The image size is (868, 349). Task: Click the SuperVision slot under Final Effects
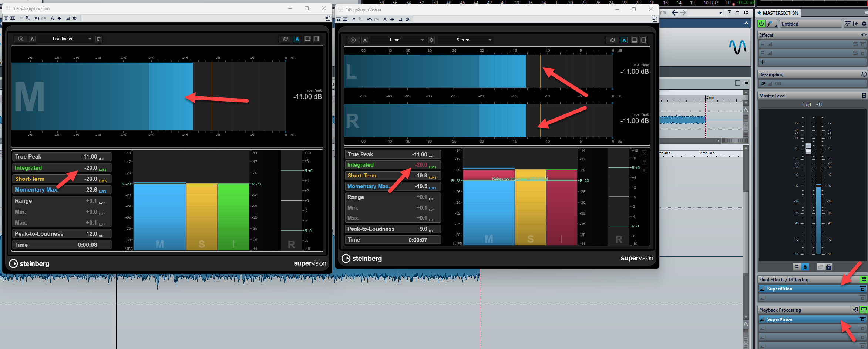pyautogui.click(x=812, y=289)
